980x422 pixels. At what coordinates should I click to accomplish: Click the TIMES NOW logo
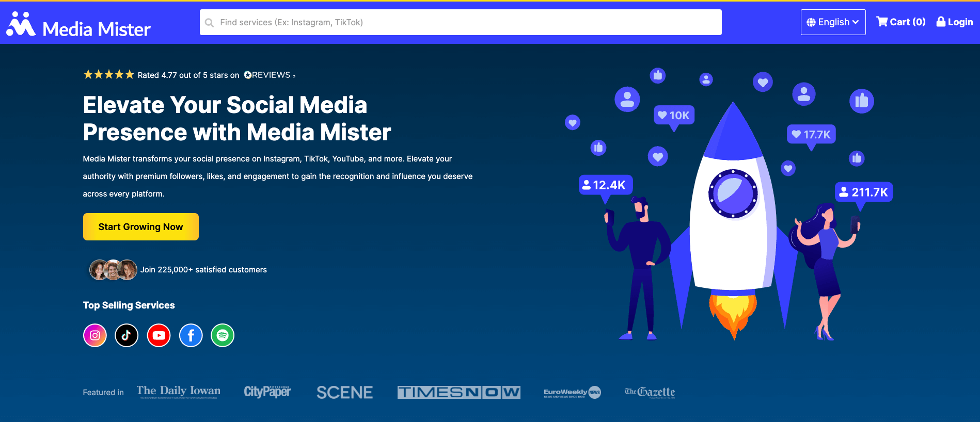click(x=459, y=393)
